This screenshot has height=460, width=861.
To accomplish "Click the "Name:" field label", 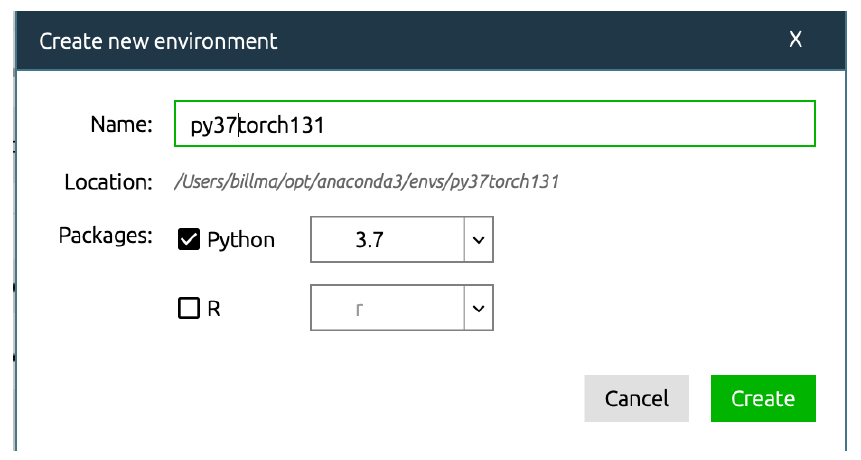I will 121,125.
